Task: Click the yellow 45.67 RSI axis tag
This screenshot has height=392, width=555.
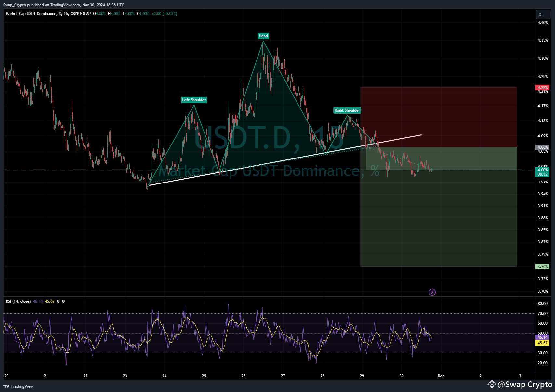Action: pos(542,343)
